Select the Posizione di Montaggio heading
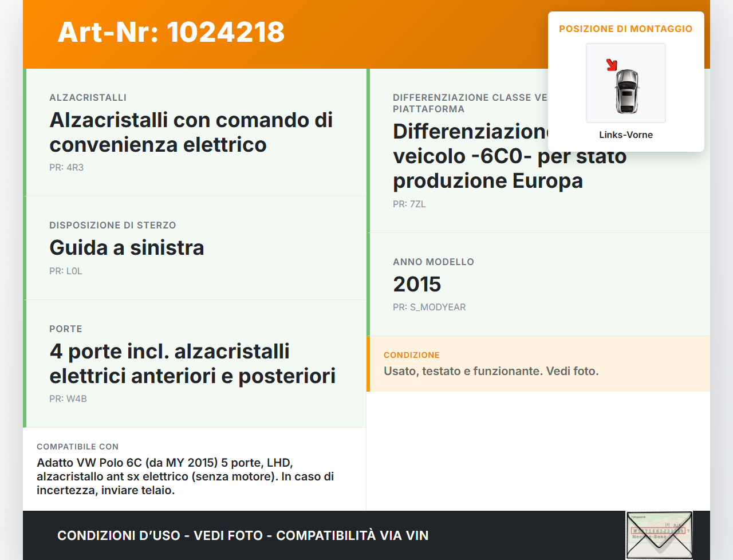Screen dimensions: 733x560 coord(625,29)
